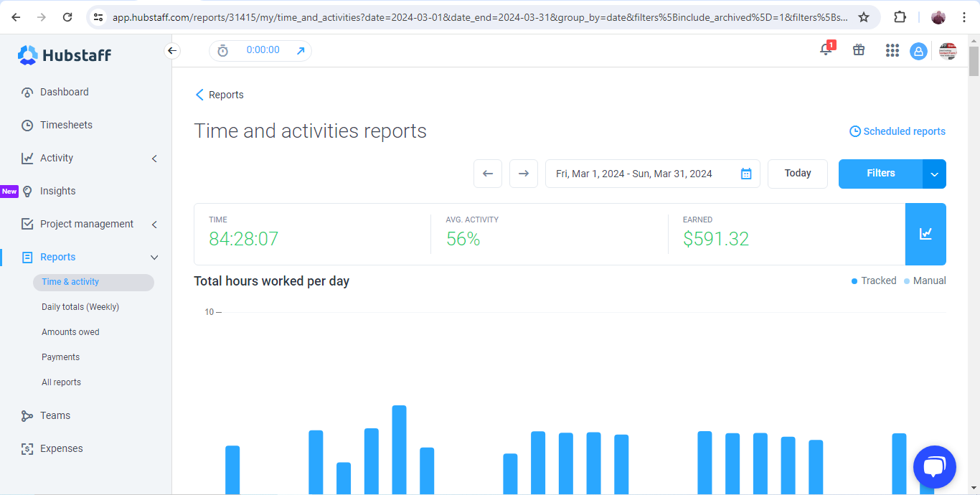Open the Filters dropdown arrow
980x495 pixels.
pyautogui.click(x=934, y=174)
